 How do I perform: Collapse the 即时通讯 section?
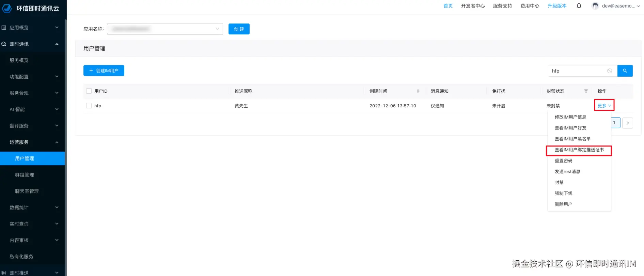click(57, 44)
